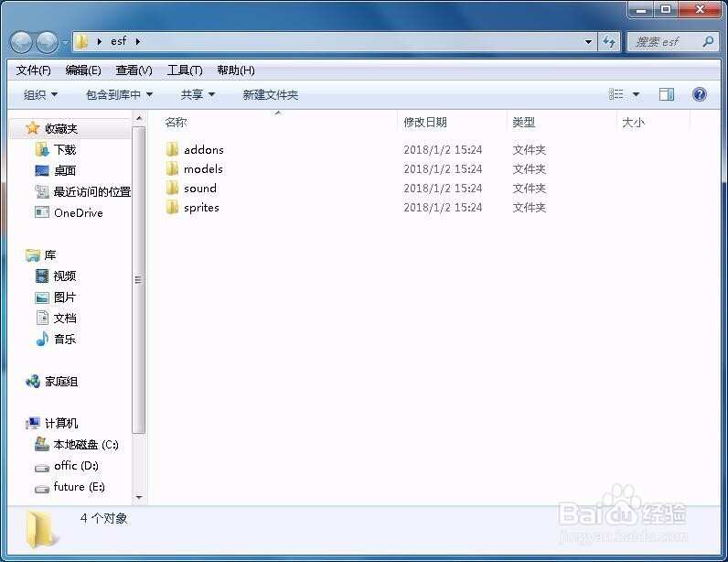Click the sound folder name

pyautogui.click(x=200, y=189)
